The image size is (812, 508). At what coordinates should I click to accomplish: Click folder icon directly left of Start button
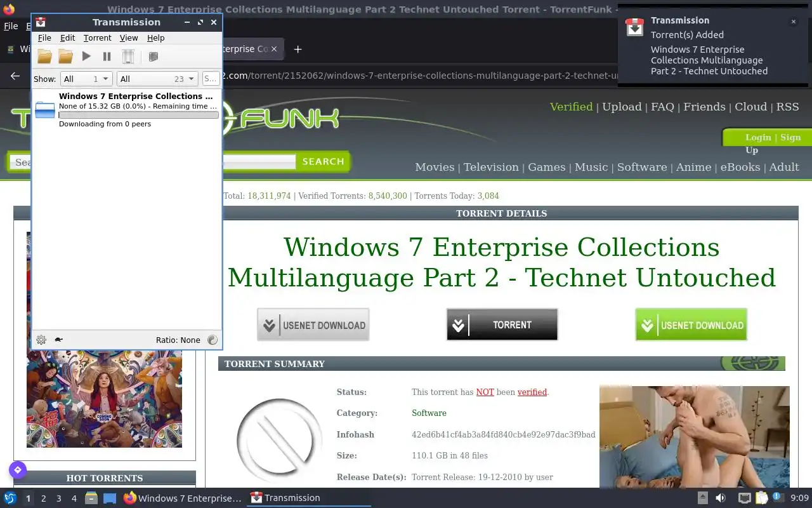65,57
